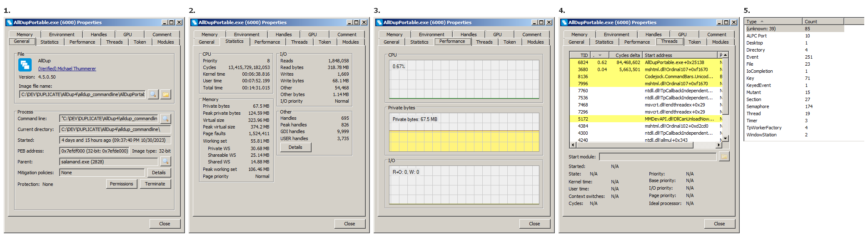Click the folder icon beside Start module
This screenshot has width=868, height=237.
tap(724, 157)
